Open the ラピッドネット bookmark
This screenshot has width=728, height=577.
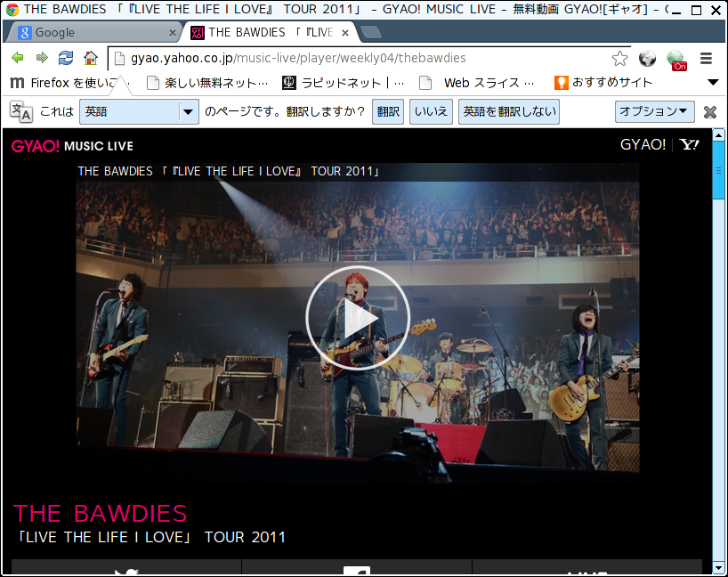coord(344,83)
